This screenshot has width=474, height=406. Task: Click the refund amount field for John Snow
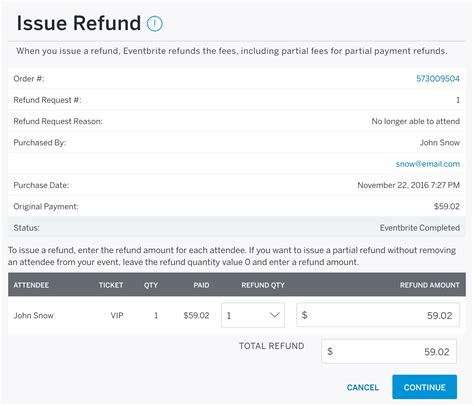[x=378, y=315]
